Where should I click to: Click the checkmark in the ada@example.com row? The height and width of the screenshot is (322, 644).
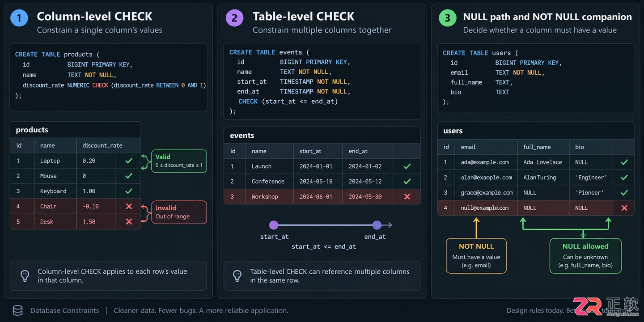pos(624,162)
